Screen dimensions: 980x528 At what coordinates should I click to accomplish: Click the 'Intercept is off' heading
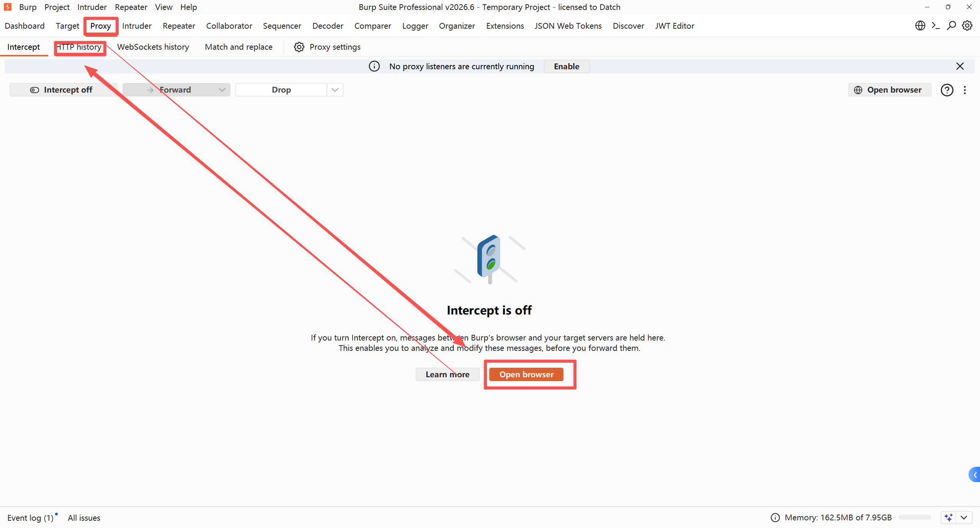(489, 310)
